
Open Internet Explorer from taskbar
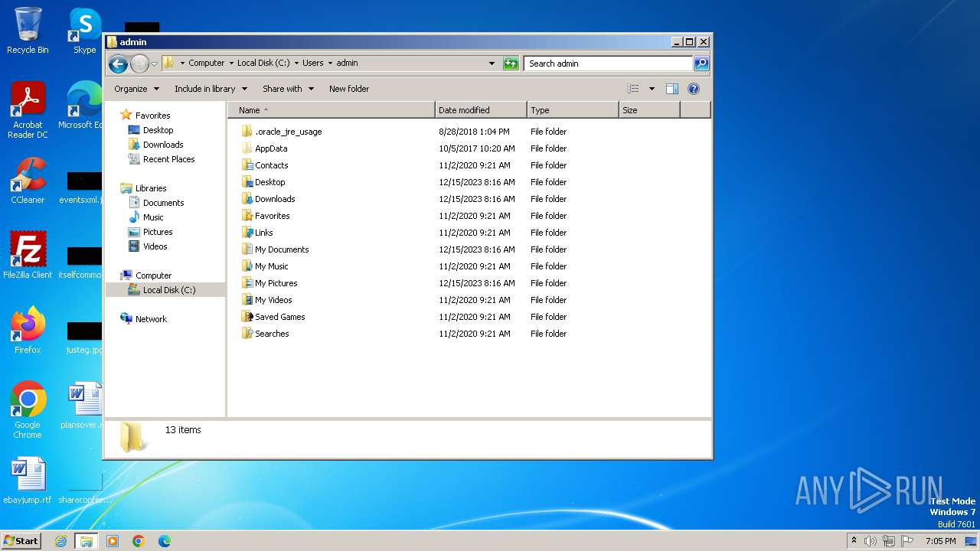click(60, 541)
